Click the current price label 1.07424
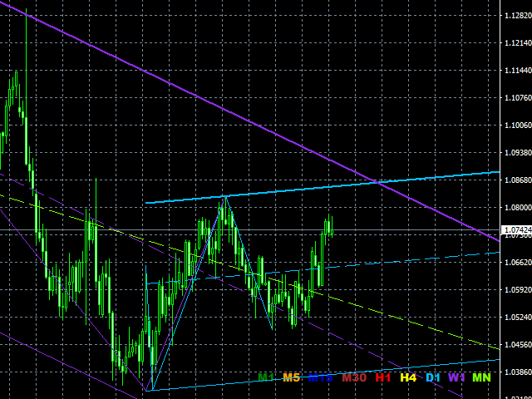The width and height of the screenshot is (532, 399). pyautogui.click(x=516, y=230)
